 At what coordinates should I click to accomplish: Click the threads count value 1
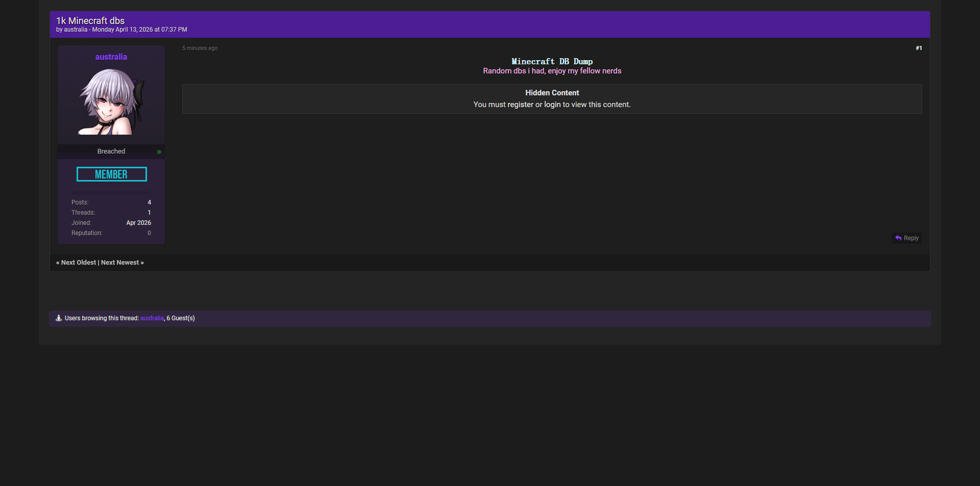(149, 213)
